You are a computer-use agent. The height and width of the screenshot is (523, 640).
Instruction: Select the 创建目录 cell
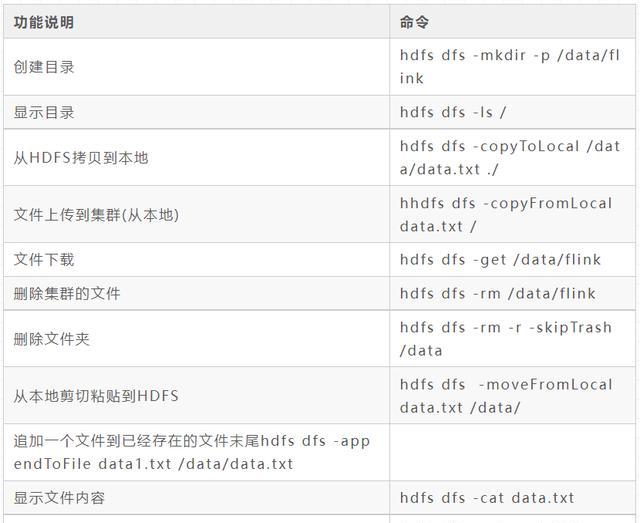coord(44,67)
